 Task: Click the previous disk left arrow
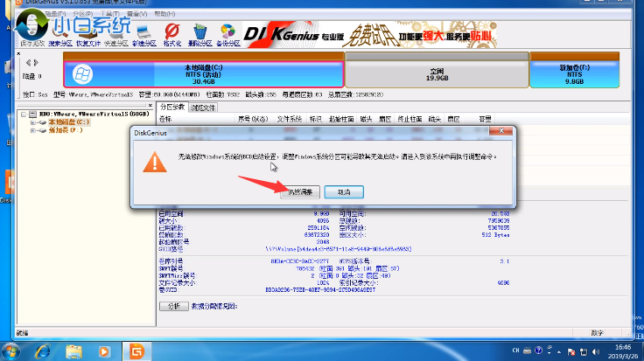tap(28, 63)
